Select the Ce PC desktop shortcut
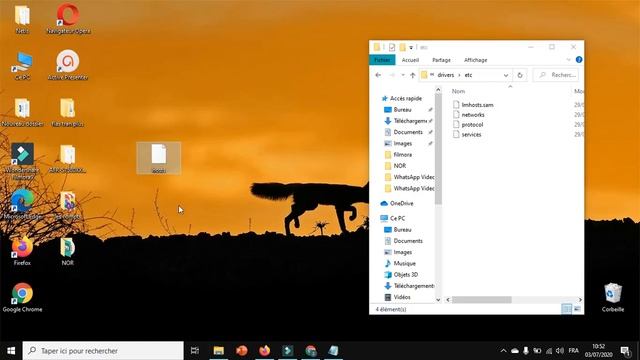This screenshot has height=360, width=640. tap(22, 65)
